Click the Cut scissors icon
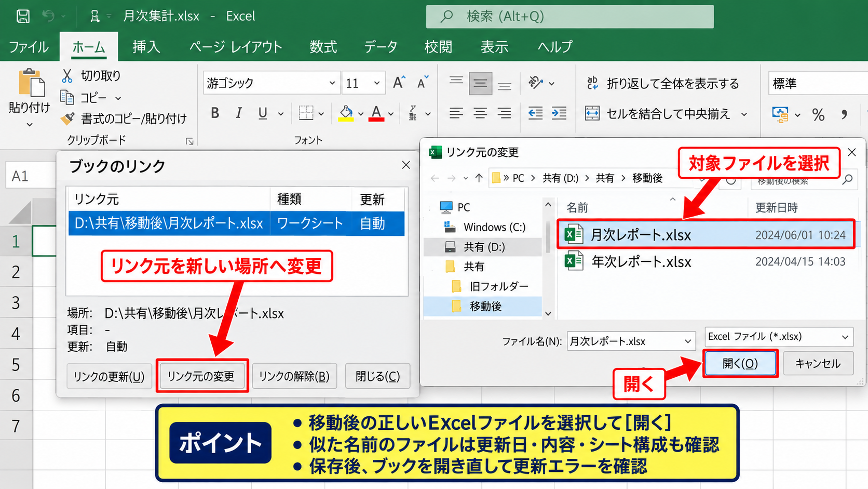868x489 pixels. [67, 76]
